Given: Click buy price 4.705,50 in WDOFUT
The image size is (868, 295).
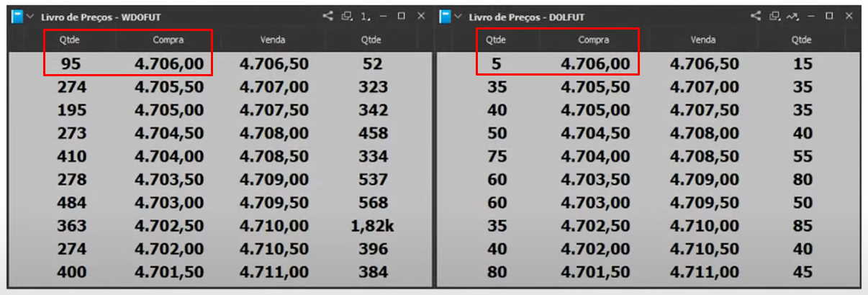Looking at the screenshot, I should coord(169,87).
